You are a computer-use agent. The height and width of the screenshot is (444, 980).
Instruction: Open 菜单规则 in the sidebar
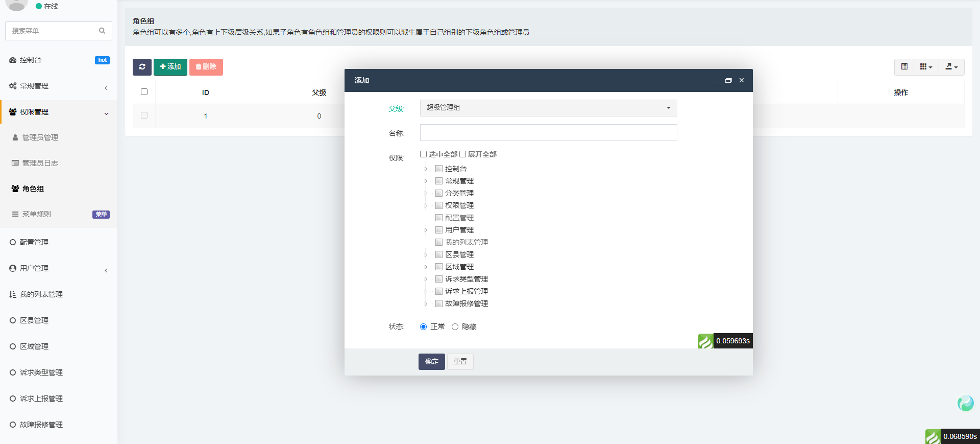36,214
